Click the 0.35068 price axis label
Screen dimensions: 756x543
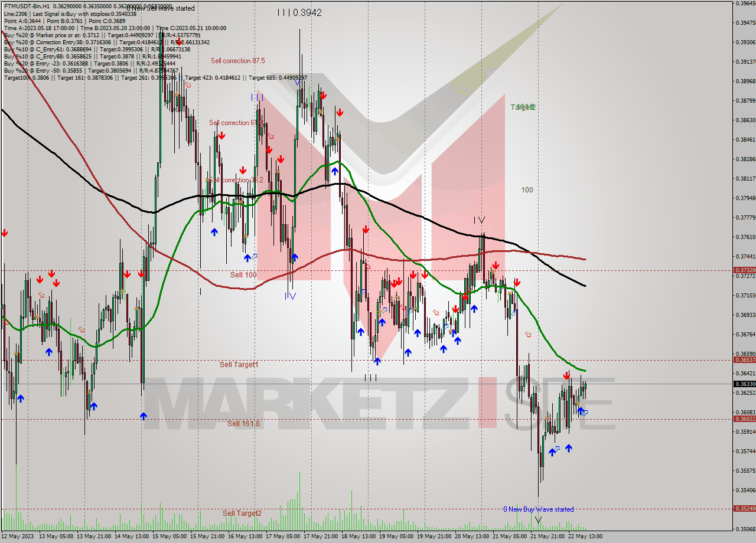point(746,529)
